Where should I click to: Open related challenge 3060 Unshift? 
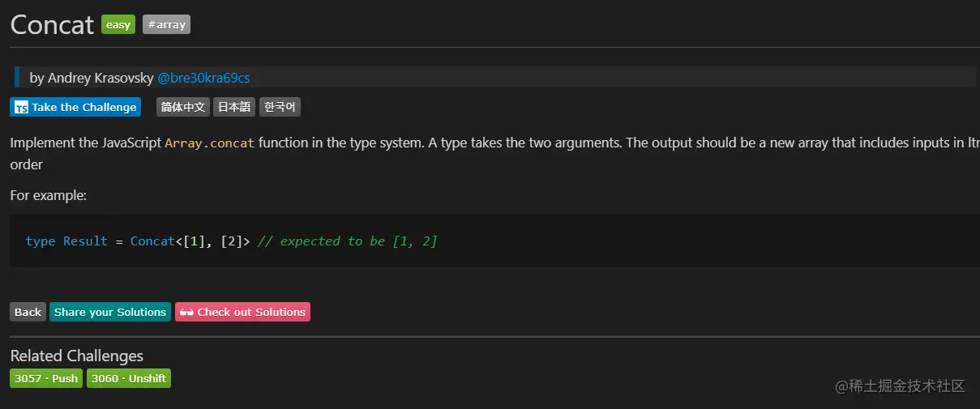coord(129,378)
